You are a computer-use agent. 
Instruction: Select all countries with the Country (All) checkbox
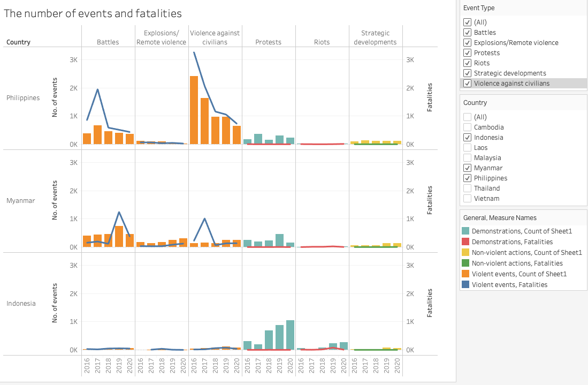click(x=468, y=117)
